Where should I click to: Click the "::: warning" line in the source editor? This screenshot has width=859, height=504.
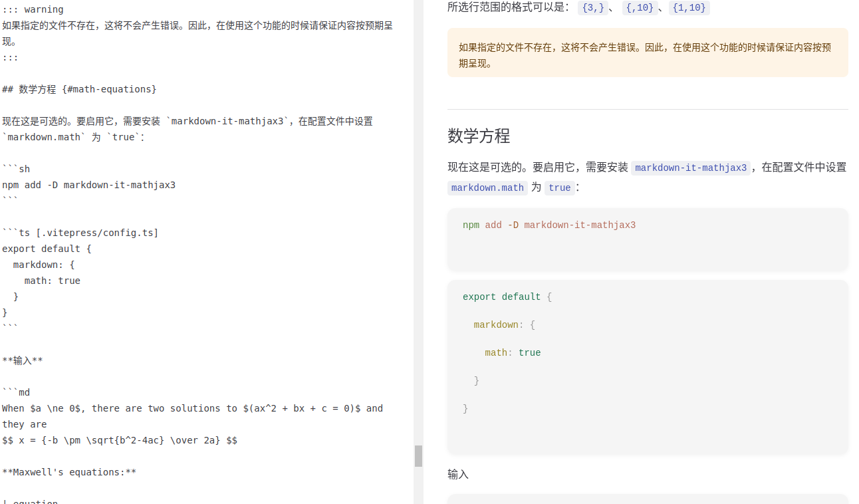[33, 9]
